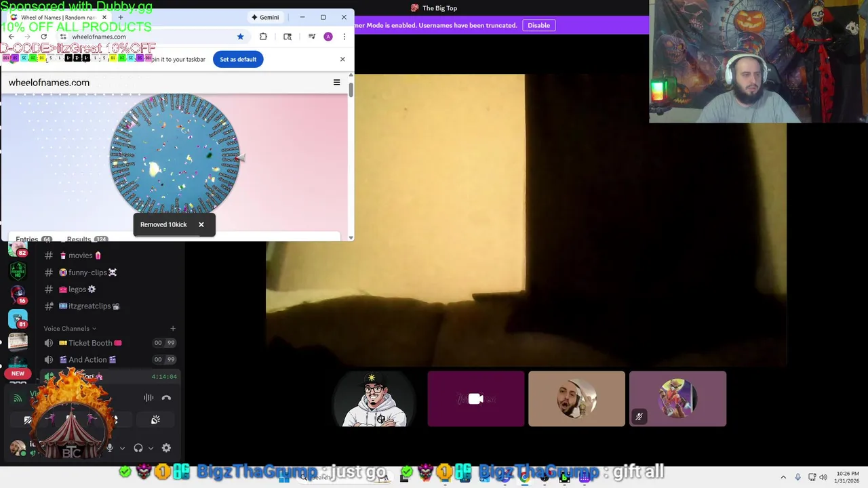Spin the names wheel
Image resolution: width=868 pixels, height=488 pixels.
(x=175, y=156)
